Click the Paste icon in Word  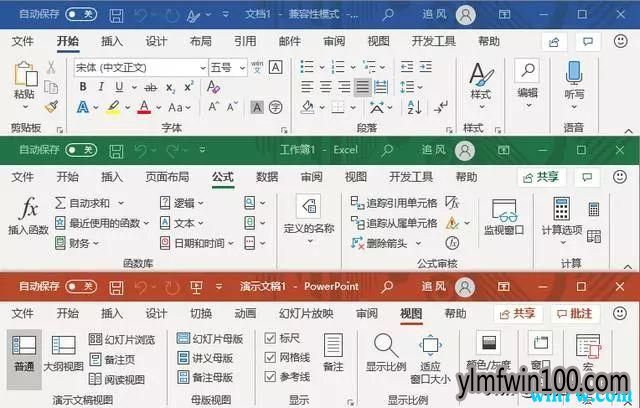pyautogui.click(x=25, y=74)
